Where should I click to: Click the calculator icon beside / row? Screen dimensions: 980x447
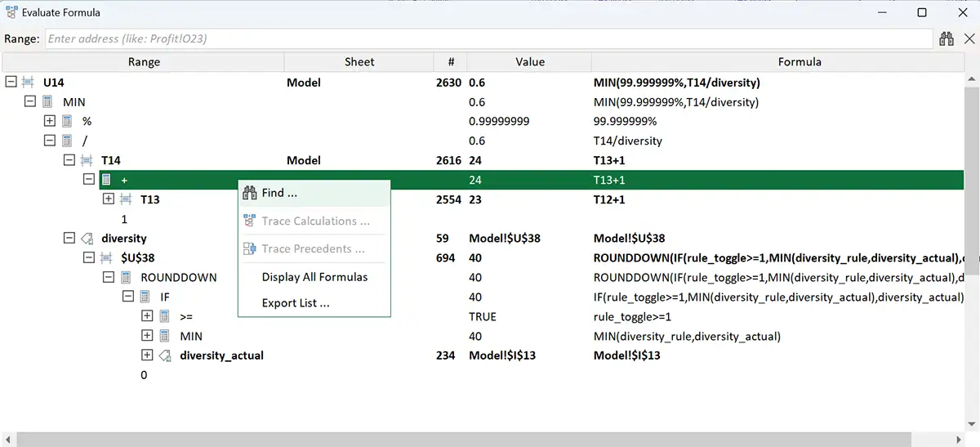coord(68,141)
